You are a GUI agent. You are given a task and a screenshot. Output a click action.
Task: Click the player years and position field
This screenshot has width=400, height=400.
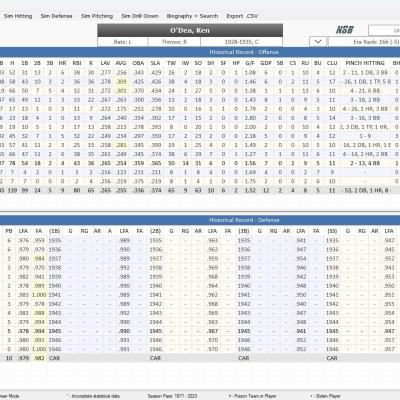click(x=241, y=42)
